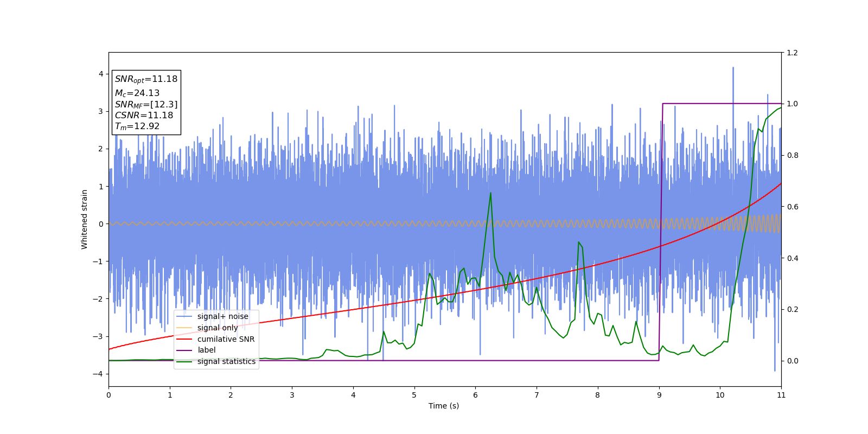This screenshot has height=434, width=868.
Task: Click the Mc=24.13 annotation text
Action: coord(137,93)
